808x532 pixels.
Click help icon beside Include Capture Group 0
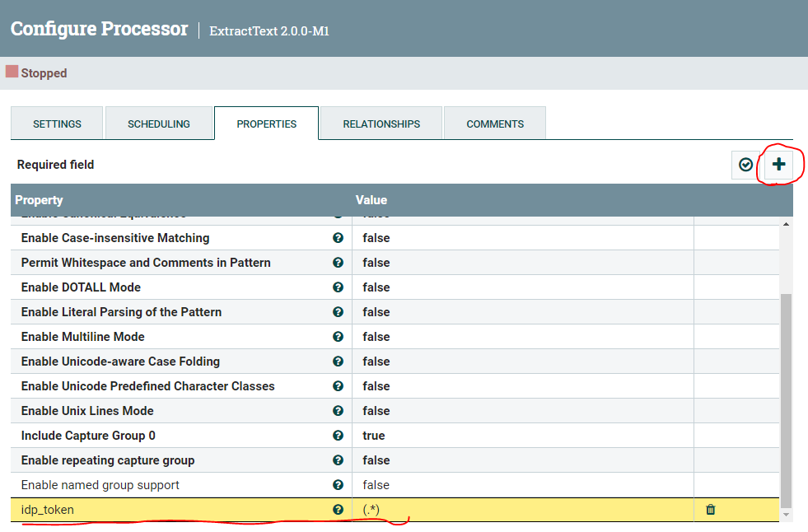pos(338,436)
